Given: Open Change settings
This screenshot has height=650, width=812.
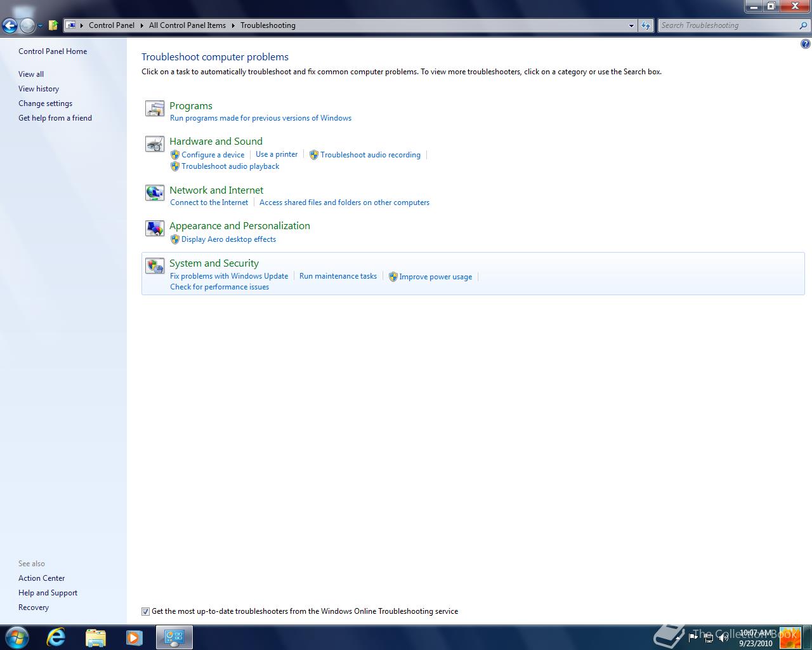Looking at the screenshot, I should [45, 103].
